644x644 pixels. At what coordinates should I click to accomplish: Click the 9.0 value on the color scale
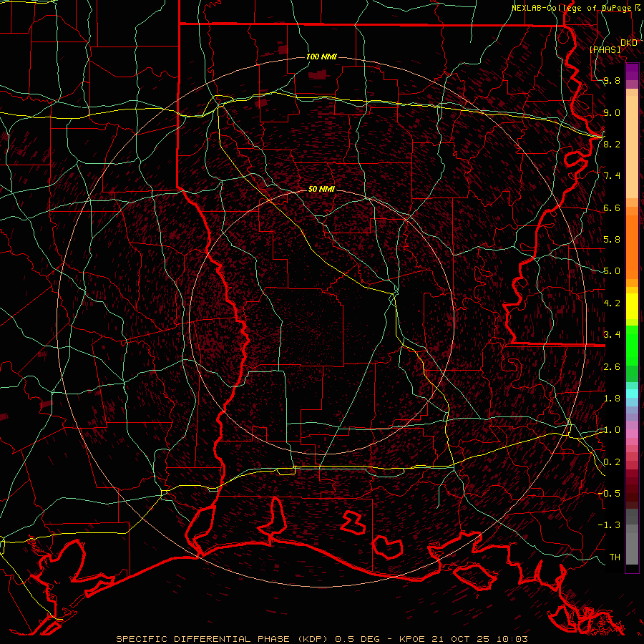pos(612,112)
